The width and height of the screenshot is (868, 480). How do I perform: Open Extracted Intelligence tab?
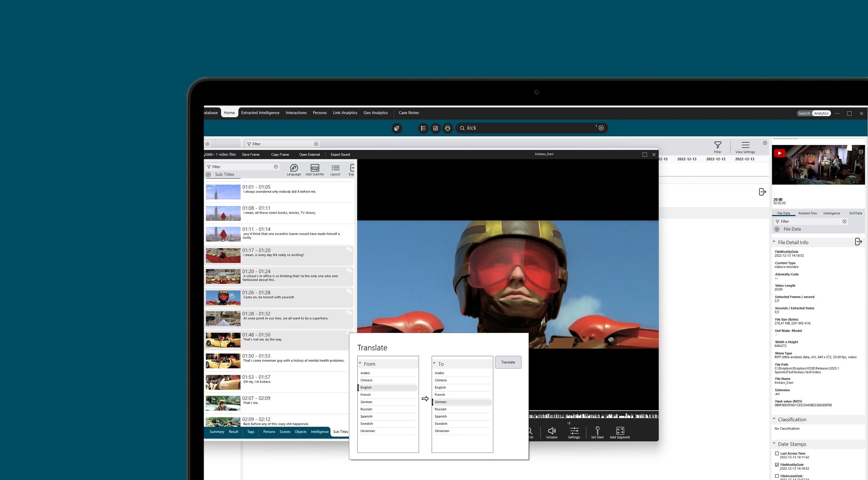[x=260, y=113]
